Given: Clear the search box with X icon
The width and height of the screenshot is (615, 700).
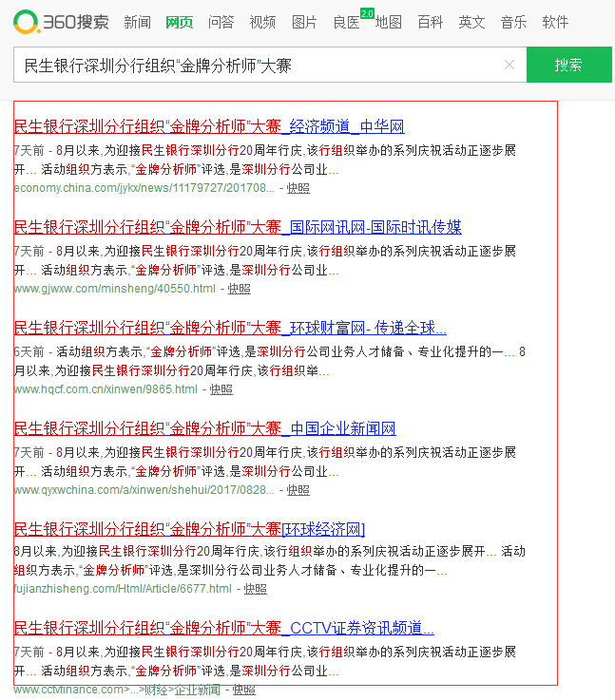Looking at the screenshot, I should (x=509, y=66).
